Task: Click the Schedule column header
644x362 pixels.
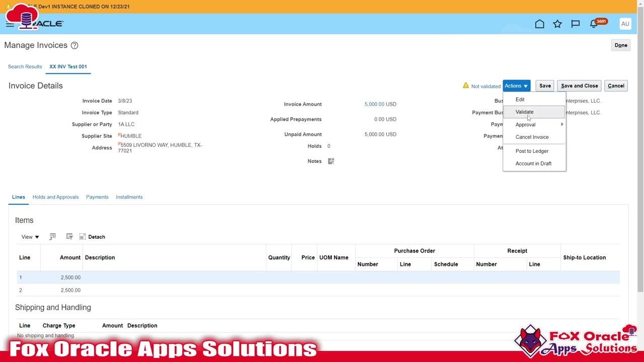Action: click(x=446, y=264)
